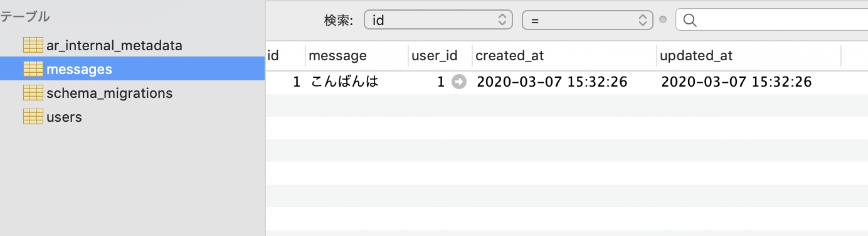Image resolution: width=868 pixels, height=236 pixels.
Task: Open the = operator dropdown
Action: click(588, 20)
